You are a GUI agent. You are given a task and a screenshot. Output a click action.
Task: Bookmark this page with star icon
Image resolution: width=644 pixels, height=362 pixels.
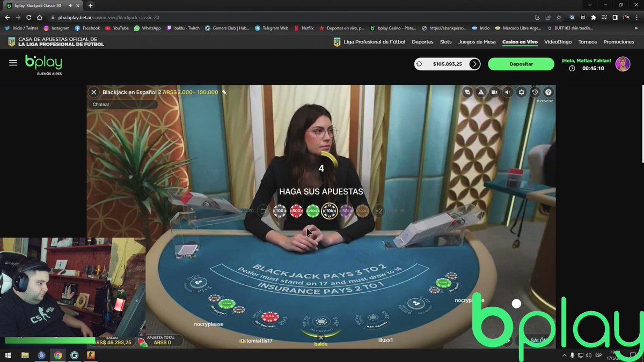(559, 17)
